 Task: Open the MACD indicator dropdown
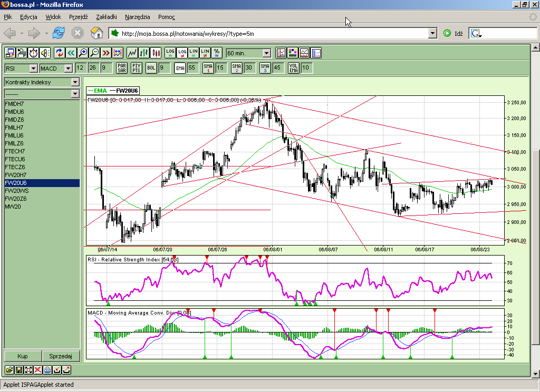click(x=68, y=68)
